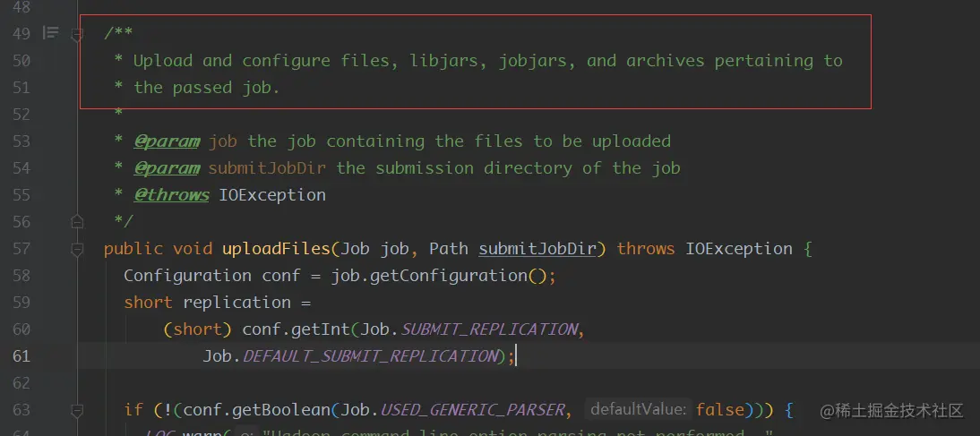Click the comment end fold marker at line 56
Screen dimensions: 980x436
coord(77,221)
